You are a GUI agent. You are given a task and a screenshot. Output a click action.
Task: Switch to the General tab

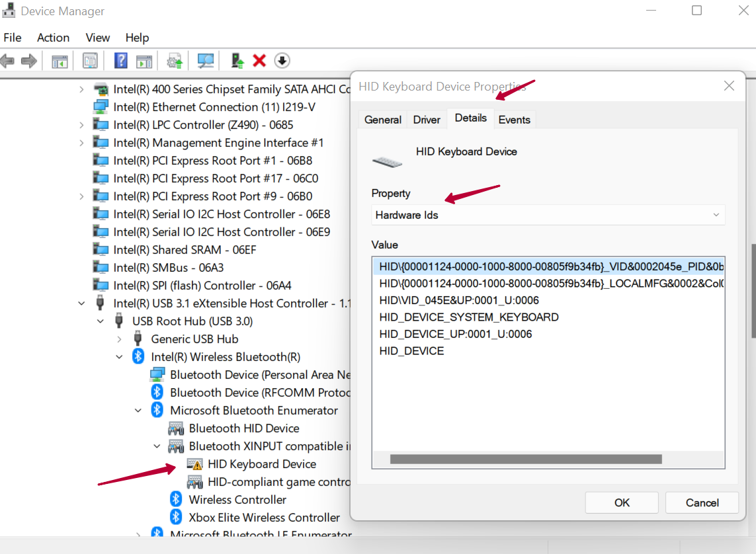pos(383,120)
